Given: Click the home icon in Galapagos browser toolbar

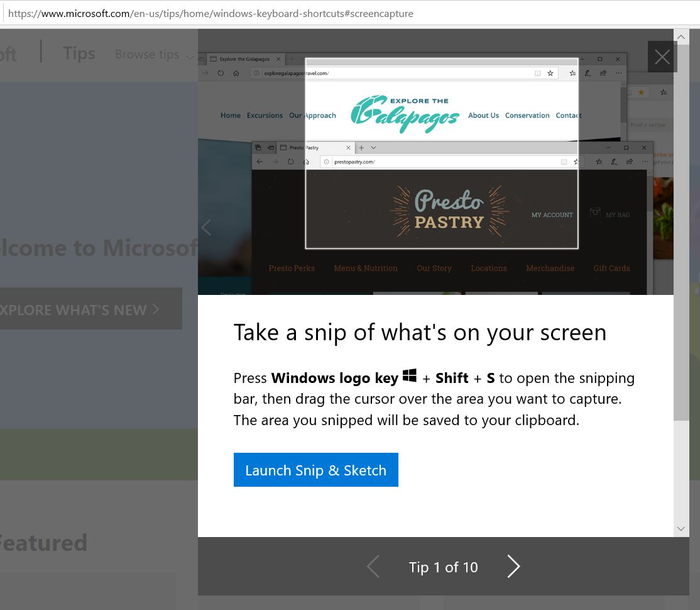Looking at the screenshot, I should tap(236, 73).
